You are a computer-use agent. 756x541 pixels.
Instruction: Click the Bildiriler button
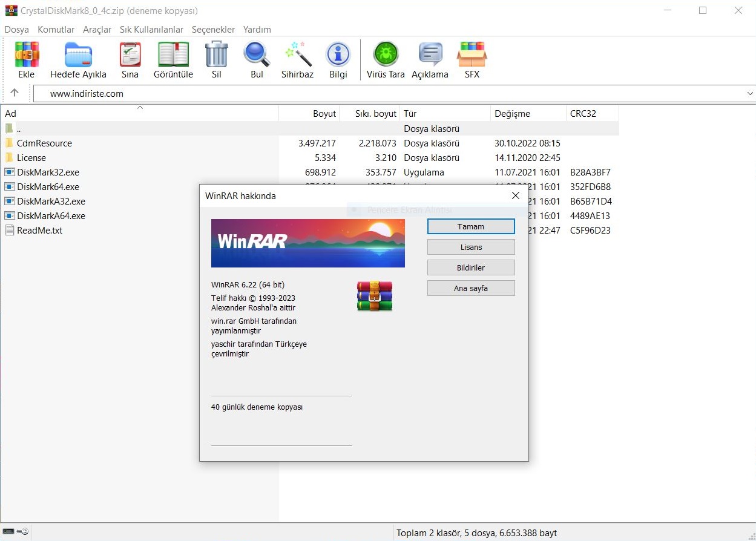pyautogui.click(x=471, y=267)
